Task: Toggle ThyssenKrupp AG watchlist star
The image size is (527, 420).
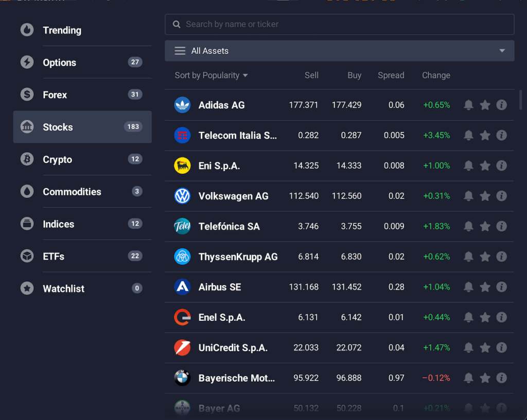Action: [485, 257]
